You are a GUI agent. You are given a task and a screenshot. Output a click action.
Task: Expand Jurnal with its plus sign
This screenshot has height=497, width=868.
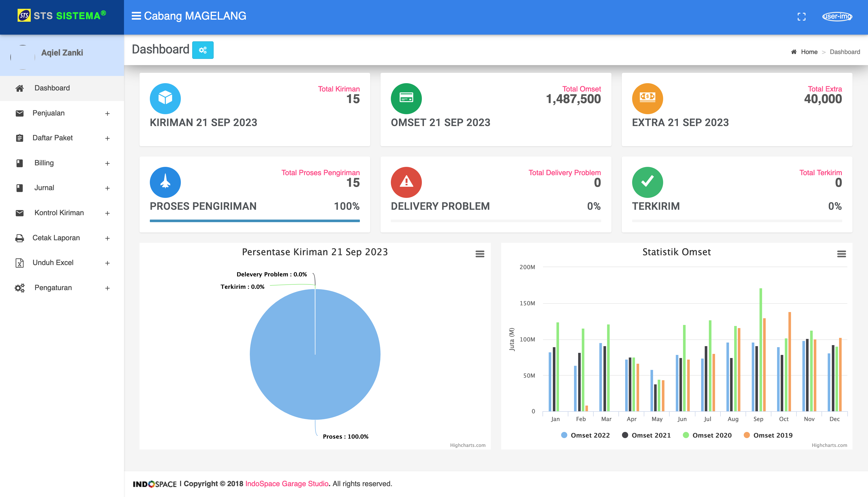tap(107, 188)
